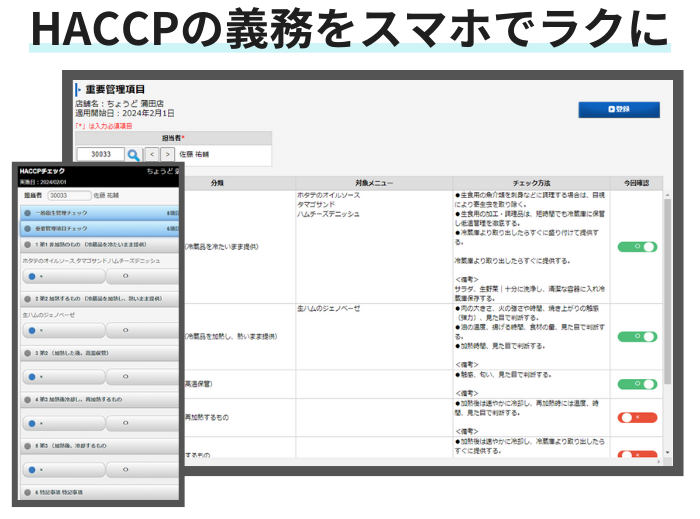This screenshot has width=700, height=519.
Task: Click the 今回確認 column header
Action: [x=636, y=183]
